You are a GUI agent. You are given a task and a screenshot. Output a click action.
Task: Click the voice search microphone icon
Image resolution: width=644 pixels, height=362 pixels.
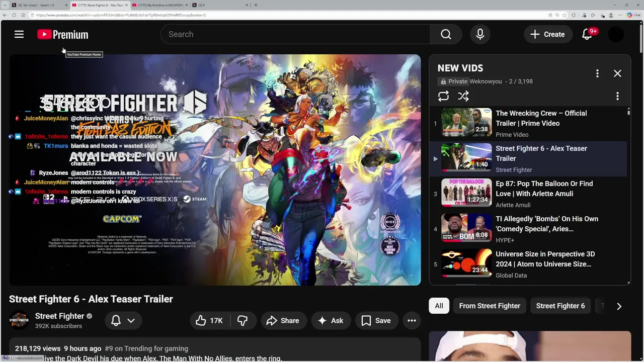tap(480, 34)
